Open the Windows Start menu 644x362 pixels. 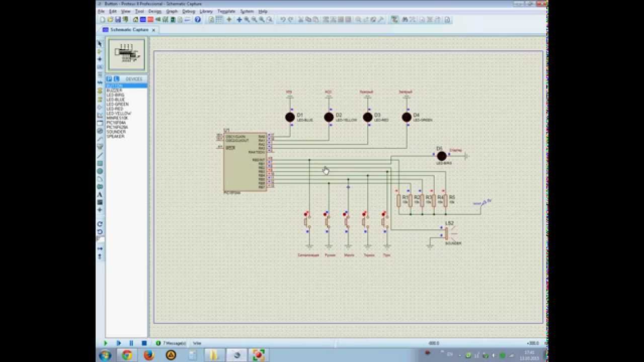pos(106,355)
